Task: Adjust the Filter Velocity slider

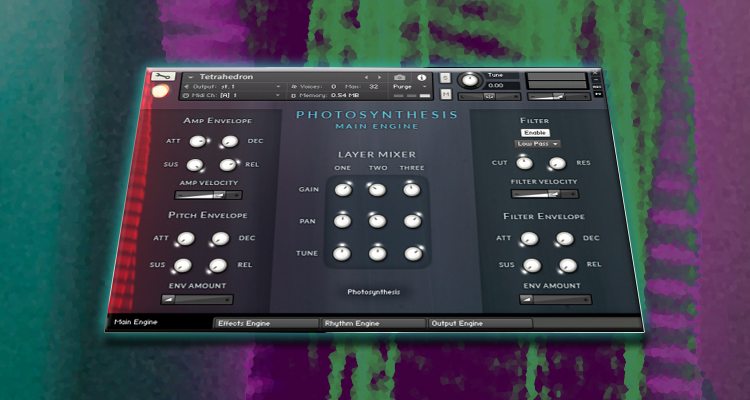Action: tap(545, 194)
